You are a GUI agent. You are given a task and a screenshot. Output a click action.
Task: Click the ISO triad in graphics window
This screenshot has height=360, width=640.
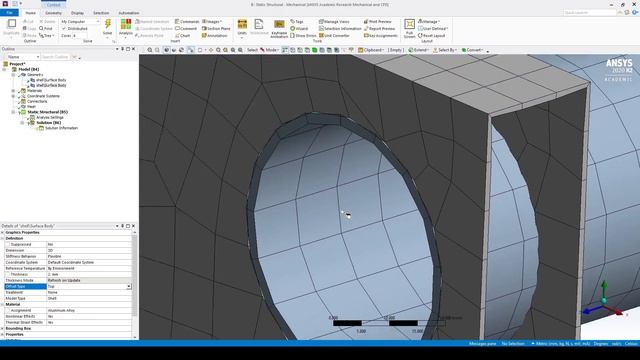tap(604, 300)
